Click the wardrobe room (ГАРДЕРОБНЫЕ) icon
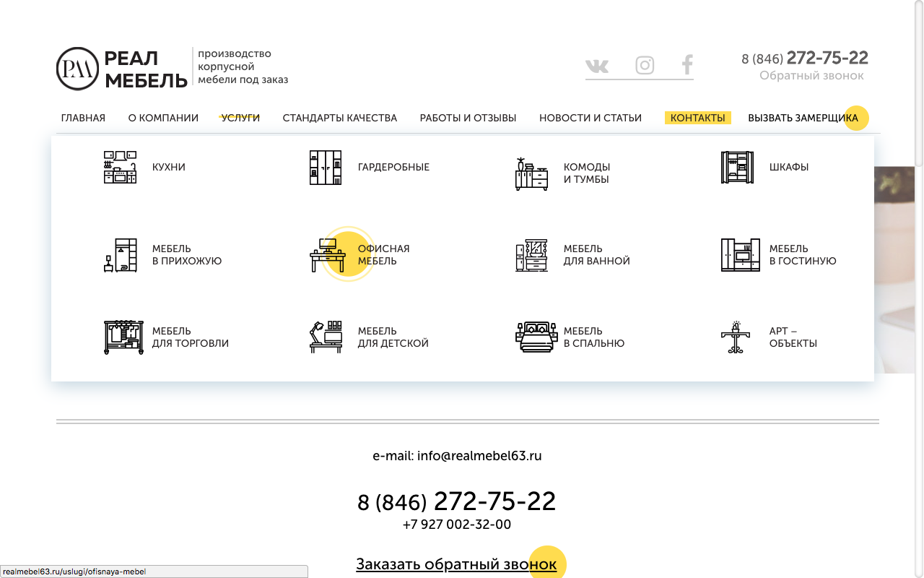Screen dimensions: 924x578 coord(326,167)
